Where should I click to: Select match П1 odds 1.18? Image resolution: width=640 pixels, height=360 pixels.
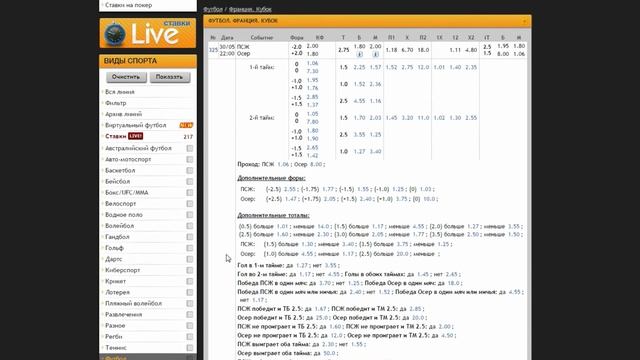click(x=391, y=50)
